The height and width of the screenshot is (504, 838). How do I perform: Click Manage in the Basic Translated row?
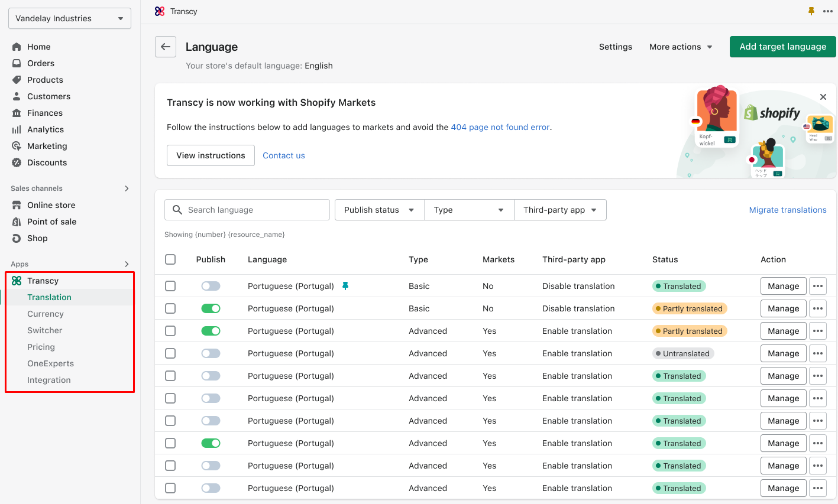(x=784, y=286)
